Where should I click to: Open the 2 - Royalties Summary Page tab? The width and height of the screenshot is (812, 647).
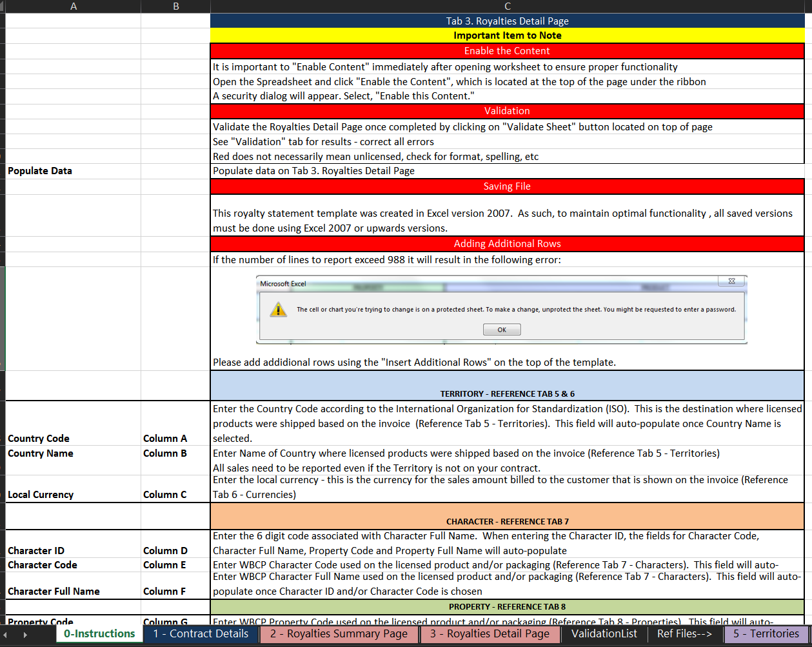pyautogui.click(x=339, y=633)
